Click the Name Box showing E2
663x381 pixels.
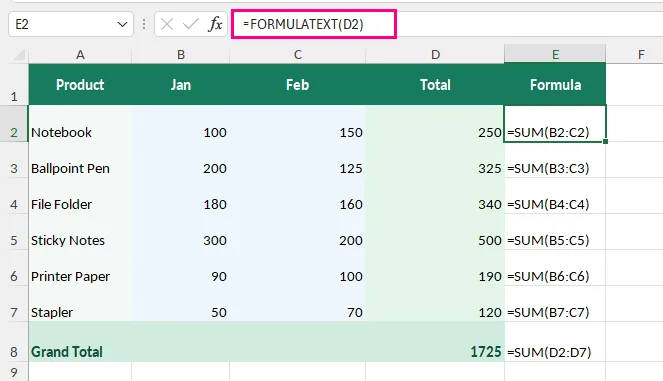(71, 24)
